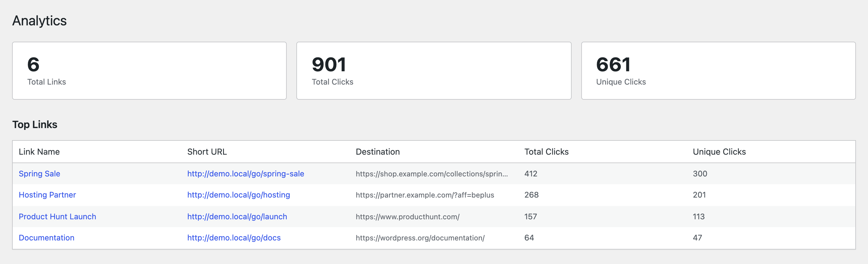Open the Hosting Partner link name
Image resolution: width=868 pixels, height=264 pixels.
(x=47, y=195)
